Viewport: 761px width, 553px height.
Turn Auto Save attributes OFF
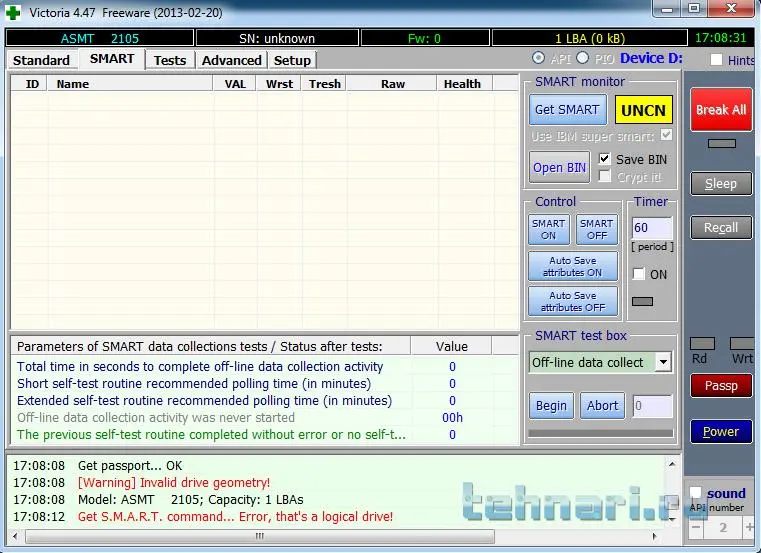point(573,302)
